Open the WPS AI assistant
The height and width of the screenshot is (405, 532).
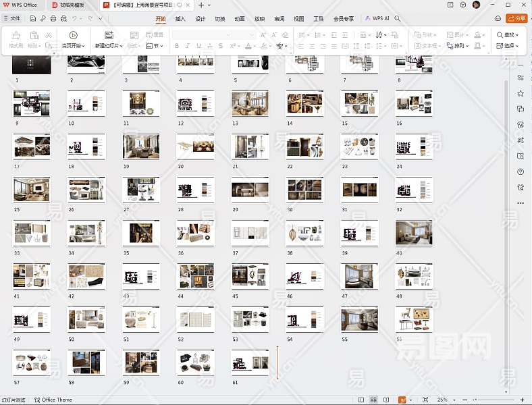(378, 19)
